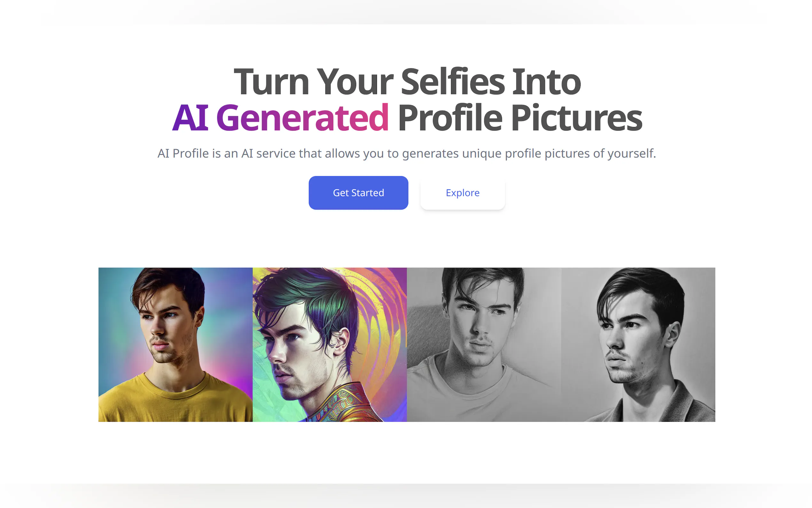Image resolution: width=812 pixels, height=508 pixels.
Task: Click the word "Turn" in the headline
Action: pos(271,82)
